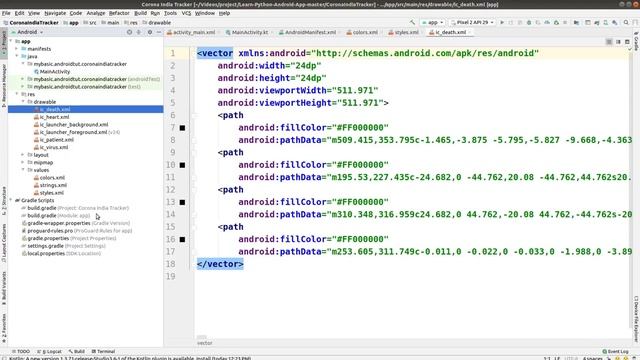Expand the layout folder
The width and height of the screenshot is (640, 360).
23,155
